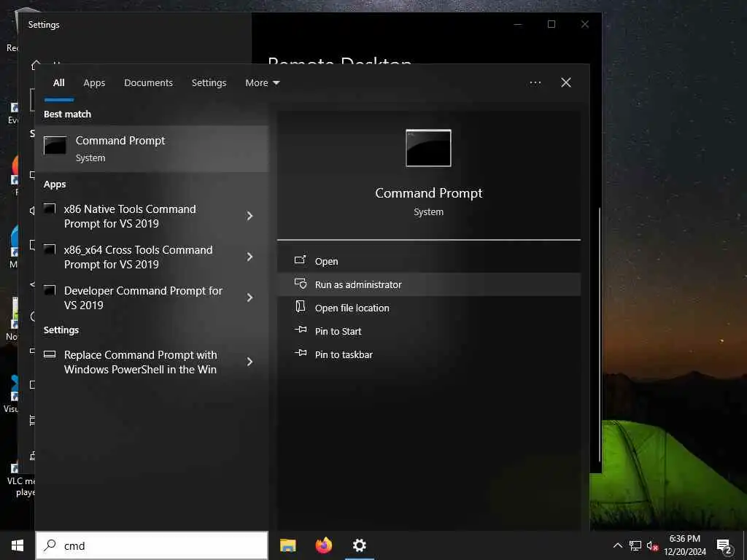This screenshot has height=560, width=747.
Task: Open the notification center icon
Action: (724, 545)
